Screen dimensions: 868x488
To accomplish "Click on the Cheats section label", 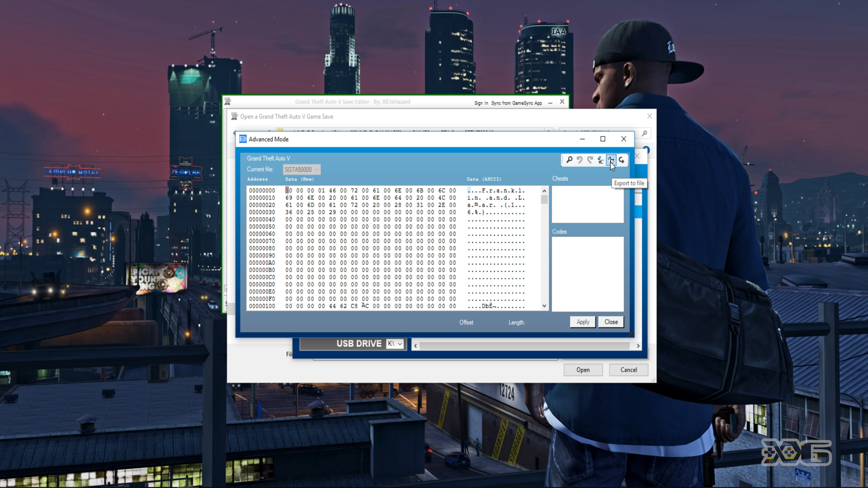I will 561,179.
